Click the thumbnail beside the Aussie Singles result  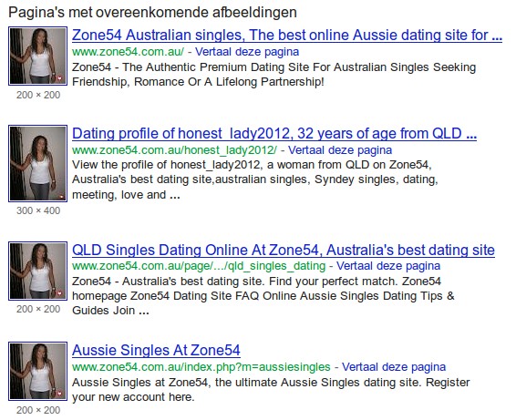[38, 372]
